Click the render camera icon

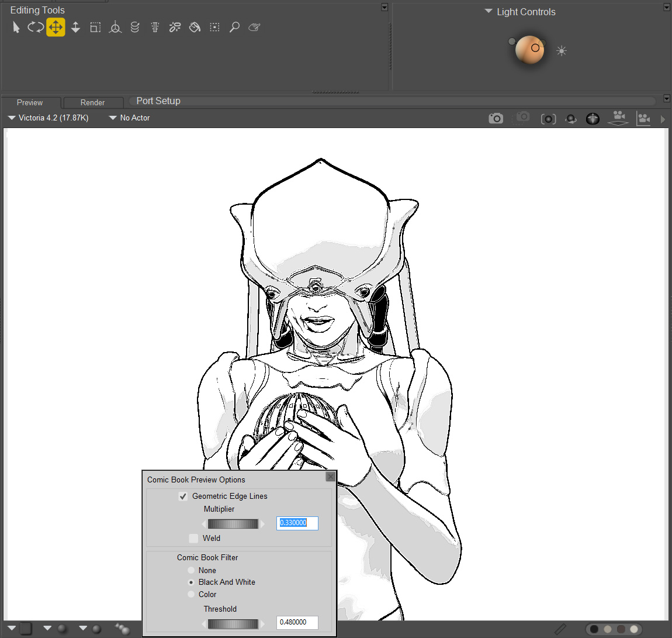pyautogui.click(x=496, y=119)
